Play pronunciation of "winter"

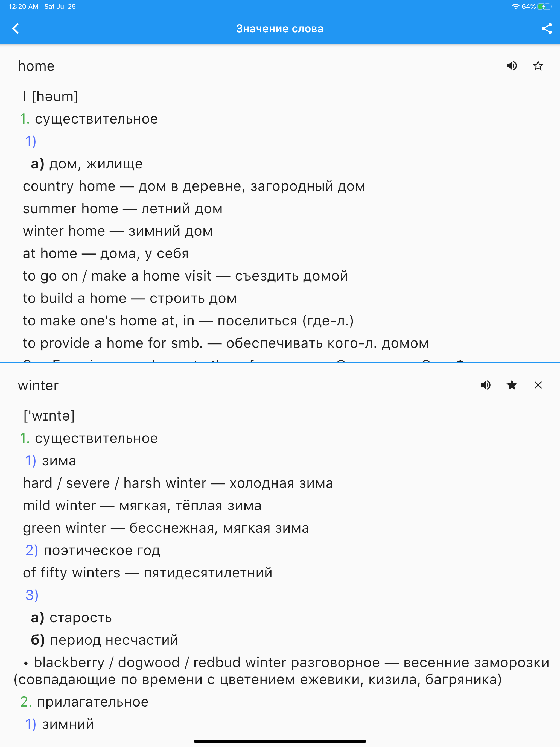(485, 385)
